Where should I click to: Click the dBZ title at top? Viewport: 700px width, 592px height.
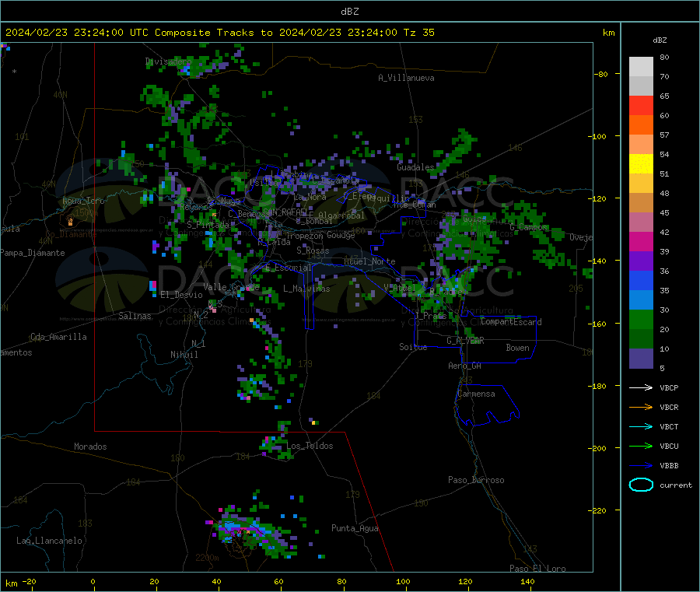point(349,11)
